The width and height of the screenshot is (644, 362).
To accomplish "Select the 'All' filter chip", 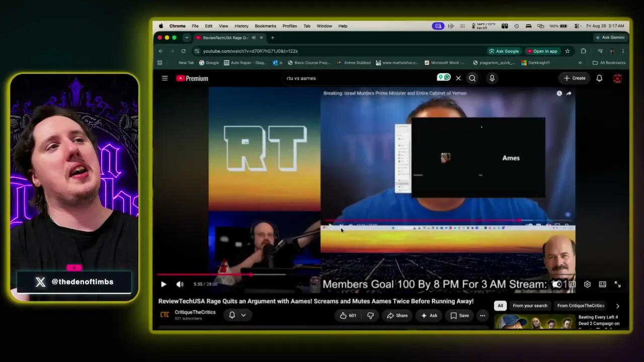I will pyautogui.click(x=500, y=305).
